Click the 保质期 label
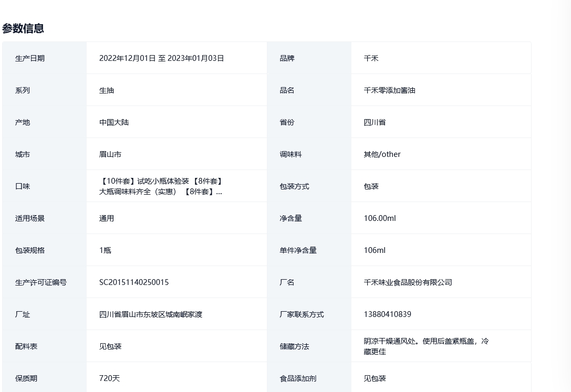The height and width of the screenshot is (392, 571). (x=26, y=378)
